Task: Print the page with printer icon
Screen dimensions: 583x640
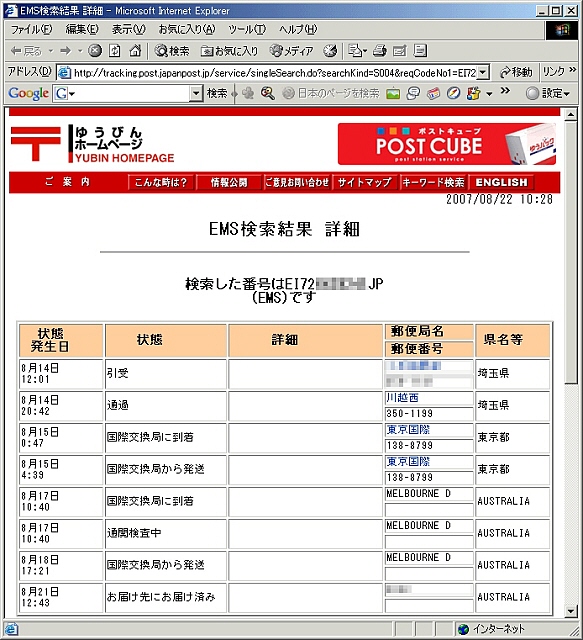Action: pyautogui.click(x=380, y=51)
